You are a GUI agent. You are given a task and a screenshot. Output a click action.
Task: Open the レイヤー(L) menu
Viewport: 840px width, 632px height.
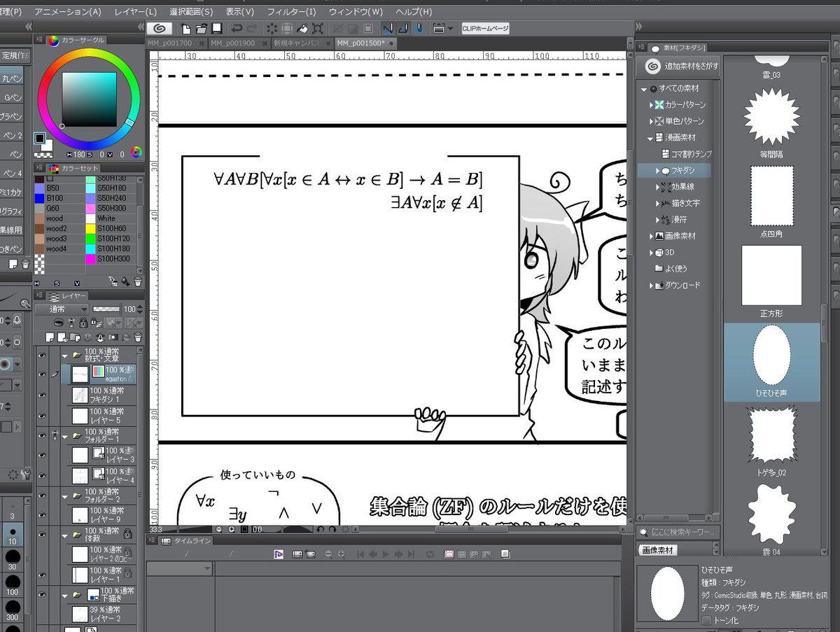click(x=135, y=12)
